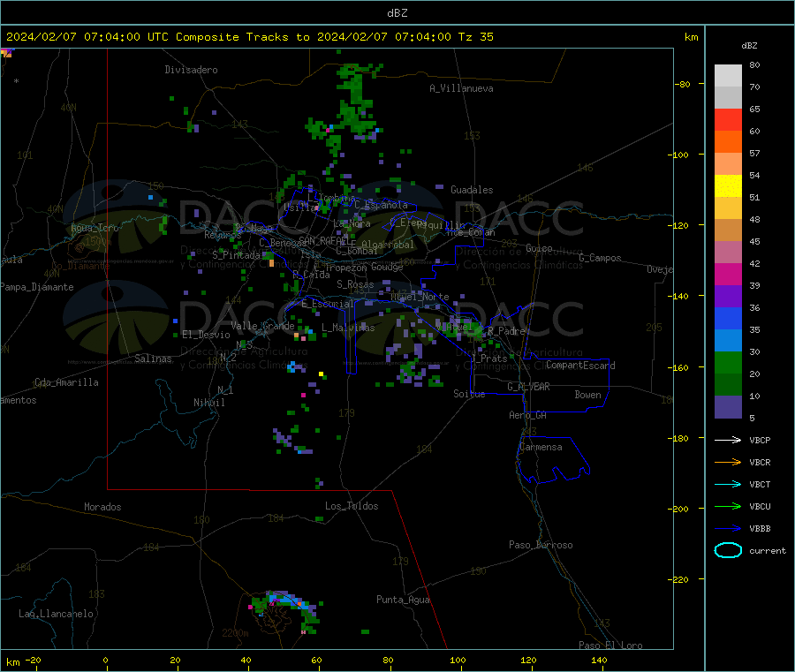Click the Divisadero map label
The image size is (795, 672).
click(191, 70)
